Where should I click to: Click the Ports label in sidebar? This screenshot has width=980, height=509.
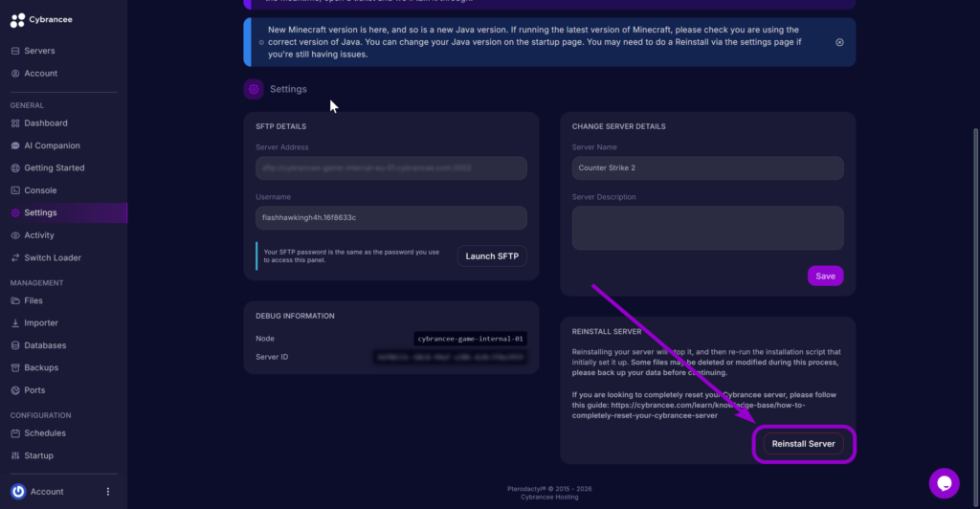34,390
